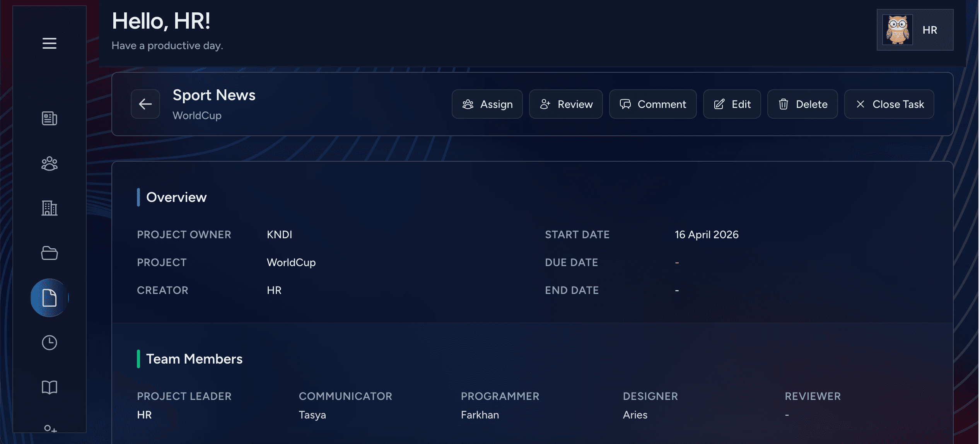
Task: Click the Review button
Action: (566, 104)
